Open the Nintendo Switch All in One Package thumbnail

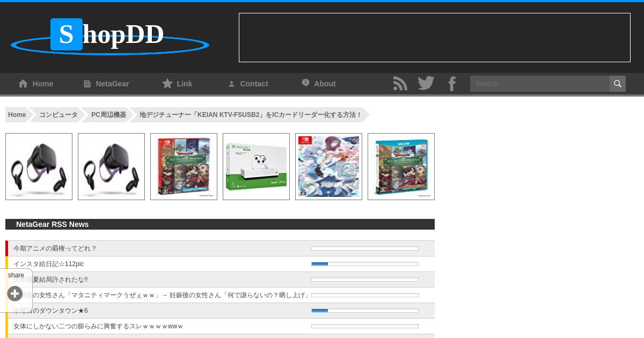click(184, 167)
